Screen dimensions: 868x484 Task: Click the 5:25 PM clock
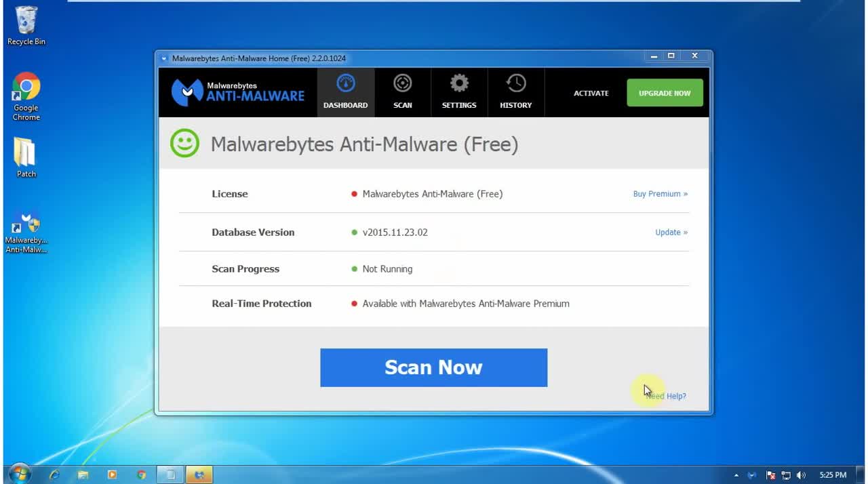pos(833,475)
